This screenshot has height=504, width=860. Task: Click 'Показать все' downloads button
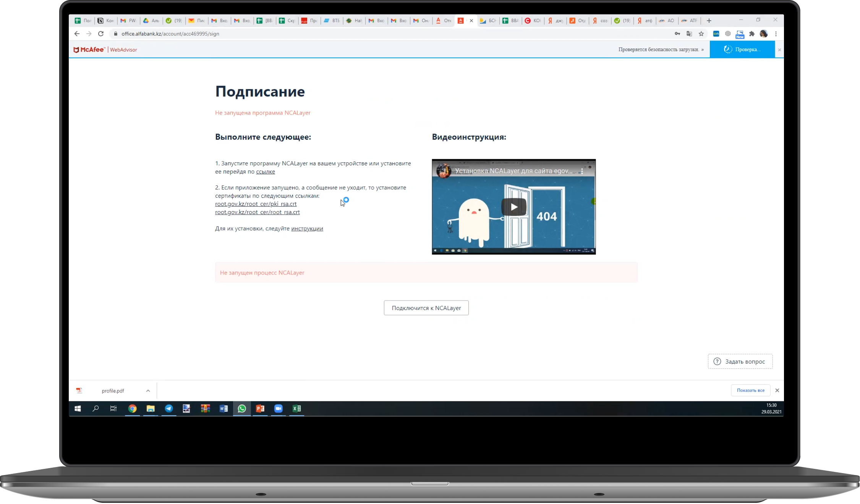[x=750, y=390]
